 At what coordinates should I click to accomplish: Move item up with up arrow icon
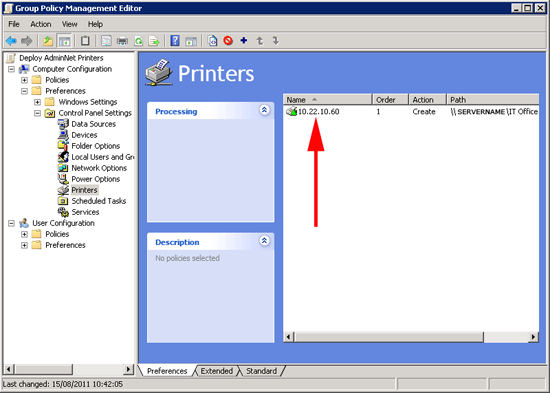(260, 41)
